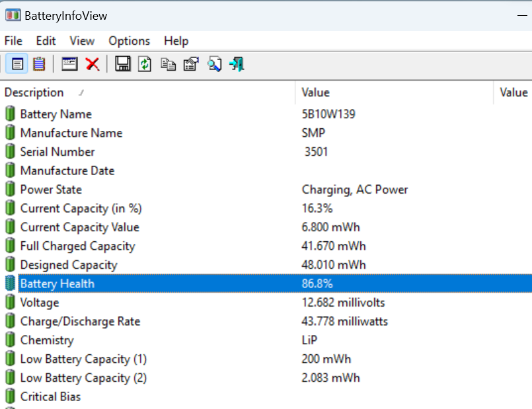Image resolution: width=532 pixels, height=409 pixels.
Task: Select the Current Capacity Value row label
Action: (x=80, y=227)
